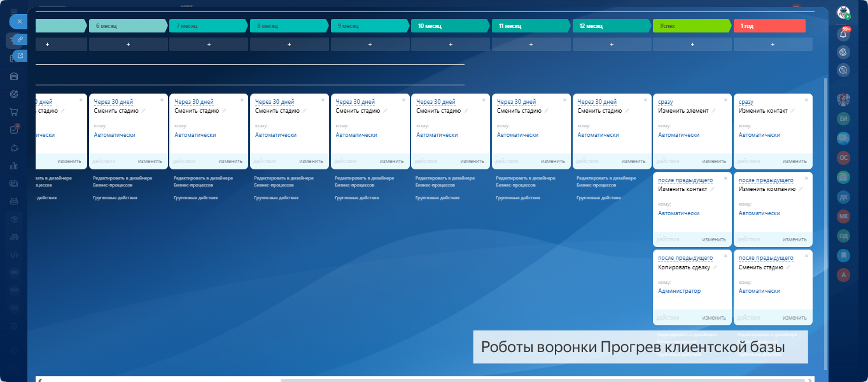Image resolution: width=868 pixels, height=382 pixels.
Task: Open Через 30 дней delay in 8 месяц column
Action: (274, 102)
